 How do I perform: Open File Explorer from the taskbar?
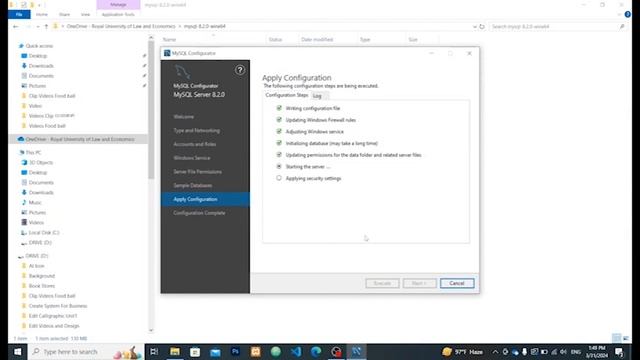point(175,351)
